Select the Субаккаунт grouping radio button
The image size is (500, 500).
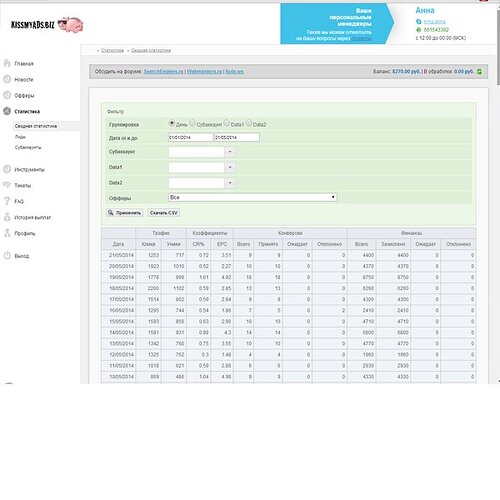[x=192, y=123]
